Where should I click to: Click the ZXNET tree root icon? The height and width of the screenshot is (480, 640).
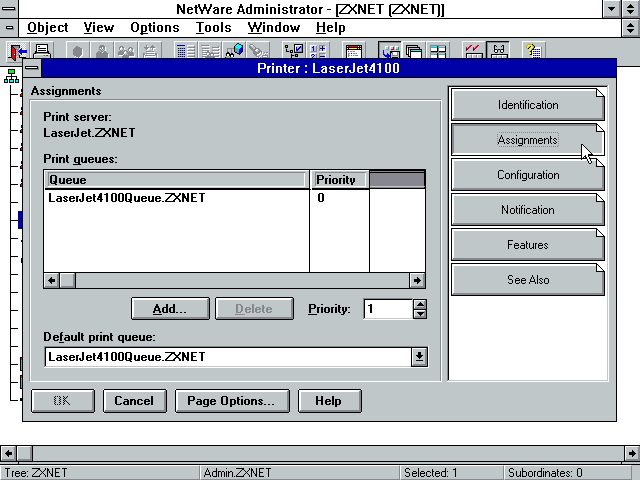click(11, 76)
